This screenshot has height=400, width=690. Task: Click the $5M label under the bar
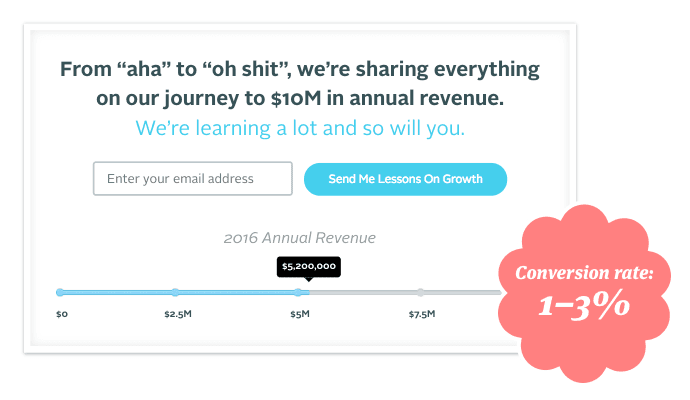pyautogui.click(x=300, y=314)
